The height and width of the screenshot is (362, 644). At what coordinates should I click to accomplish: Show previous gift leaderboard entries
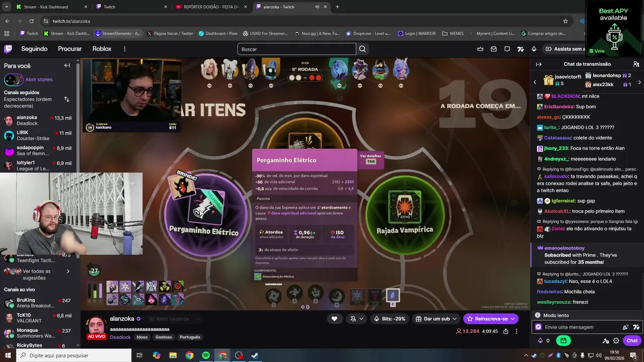[x=535, y=82]
